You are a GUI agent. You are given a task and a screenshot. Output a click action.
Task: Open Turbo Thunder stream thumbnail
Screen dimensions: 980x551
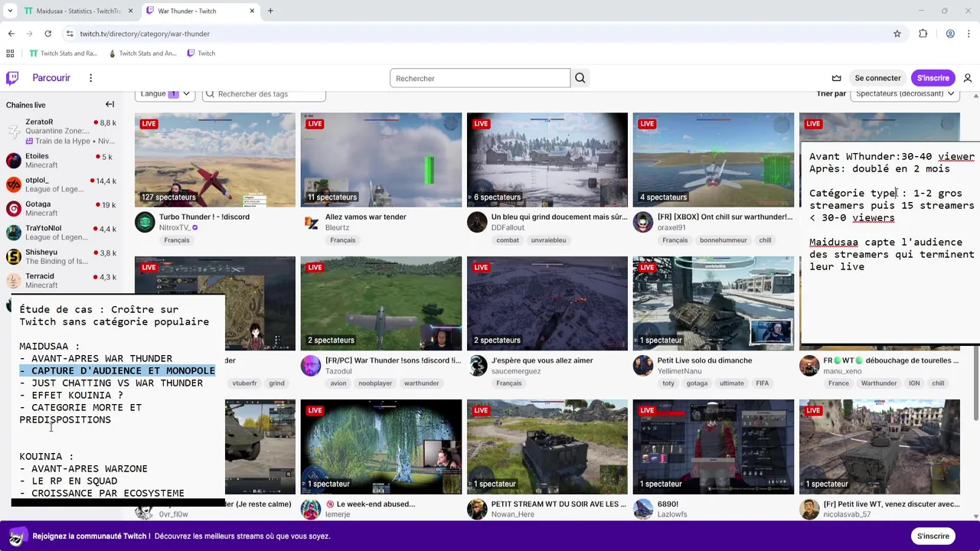coord(215,160)
